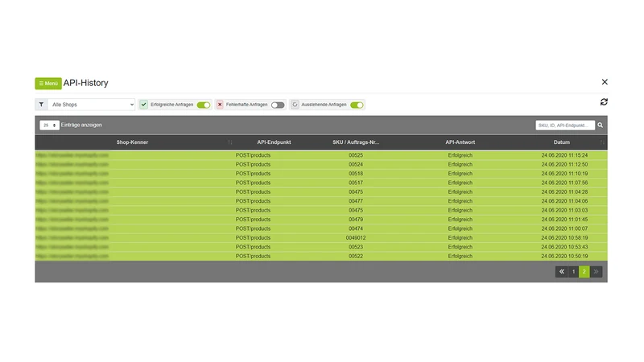The width and height of the screenshot is (644, 362).
Task: Click date 24.06.2020 11:01:45
Action: coord(564,219)
